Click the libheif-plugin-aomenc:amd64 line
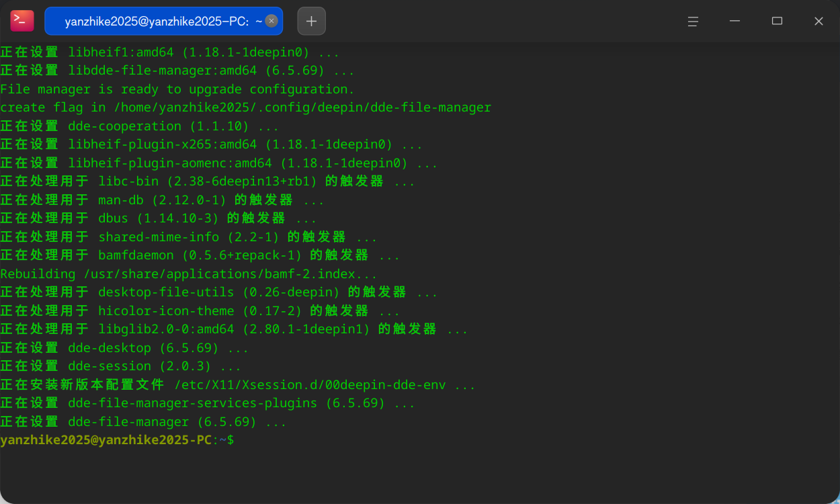The height and width of the screenshot is (504, 840). point(219,163)
